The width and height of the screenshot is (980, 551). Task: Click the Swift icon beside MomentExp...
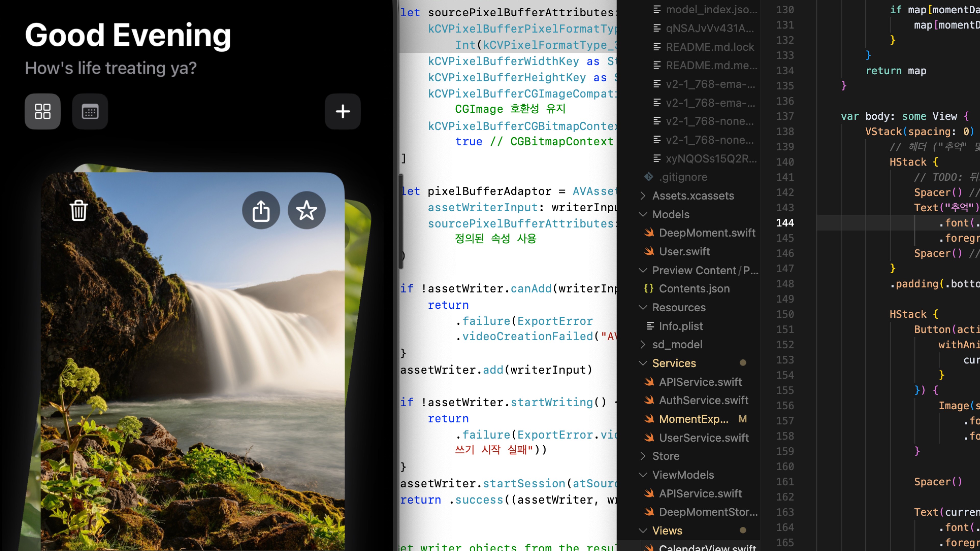pyautogui.click(x=649, y=419)
